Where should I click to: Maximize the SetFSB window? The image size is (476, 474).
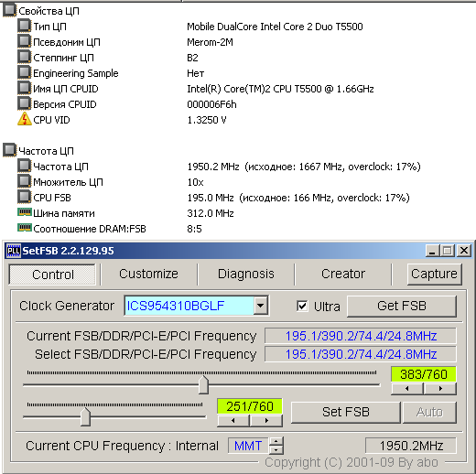pyautogui.click(x=448, y=251)
